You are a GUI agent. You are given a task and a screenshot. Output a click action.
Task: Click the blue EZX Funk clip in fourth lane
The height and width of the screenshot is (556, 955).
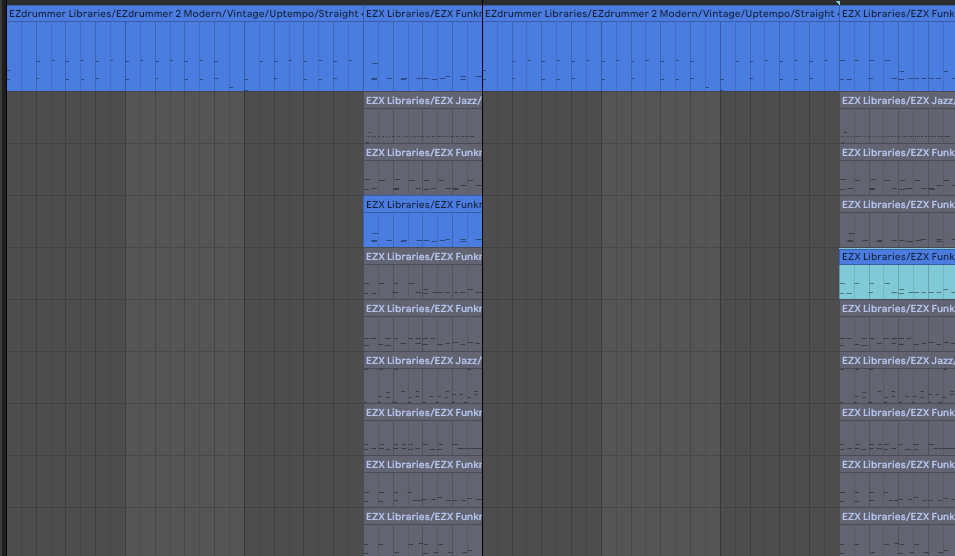pos(423,223)
